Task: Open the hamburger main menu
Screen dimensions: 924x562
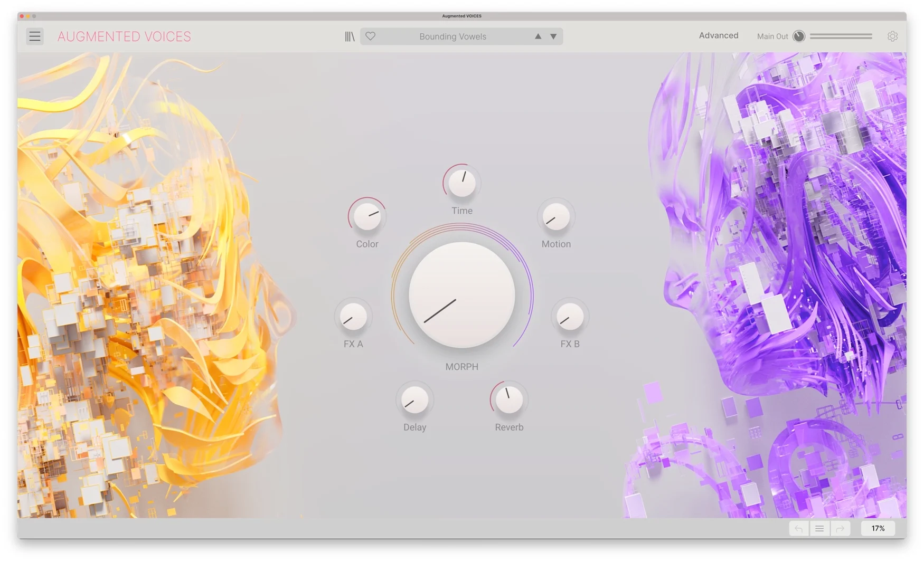Action: [x=35, y=36]
